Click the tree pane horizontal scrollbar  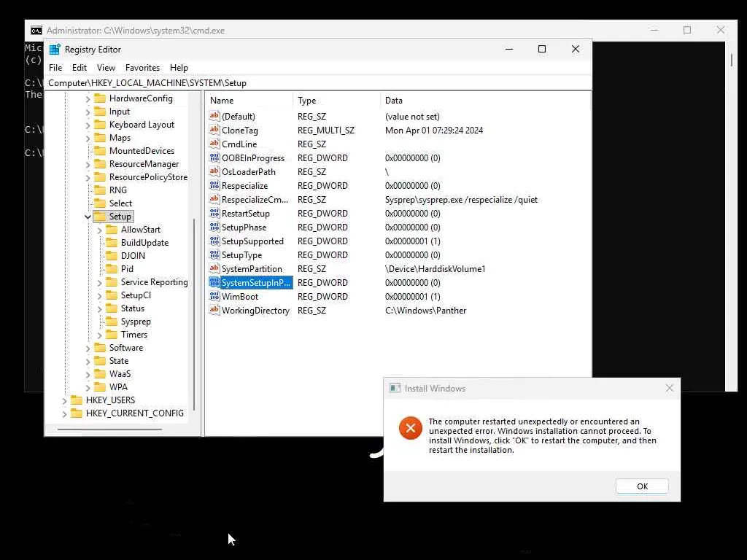tap(109, 429)
